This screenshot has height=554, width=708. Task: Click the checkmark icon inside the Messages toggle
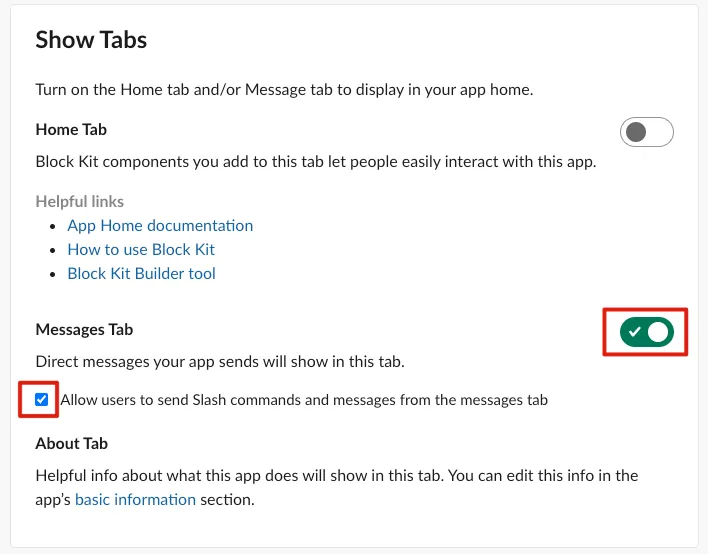(x=635, y=332)
